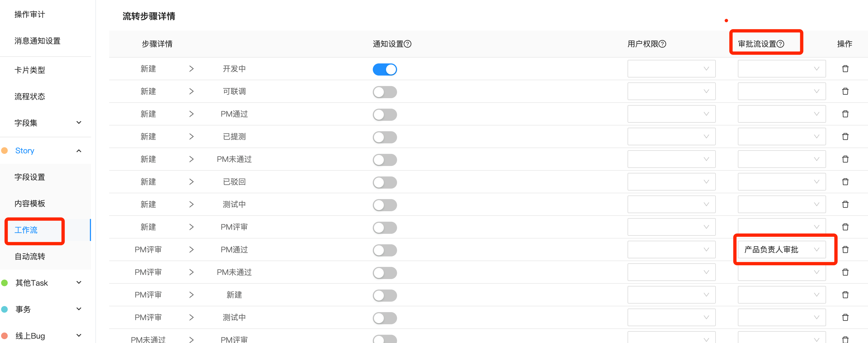Viewport: 868px width, 343px height.
Task: Delete the PM评审 to 测试中 transition
Action: (845, 317)
